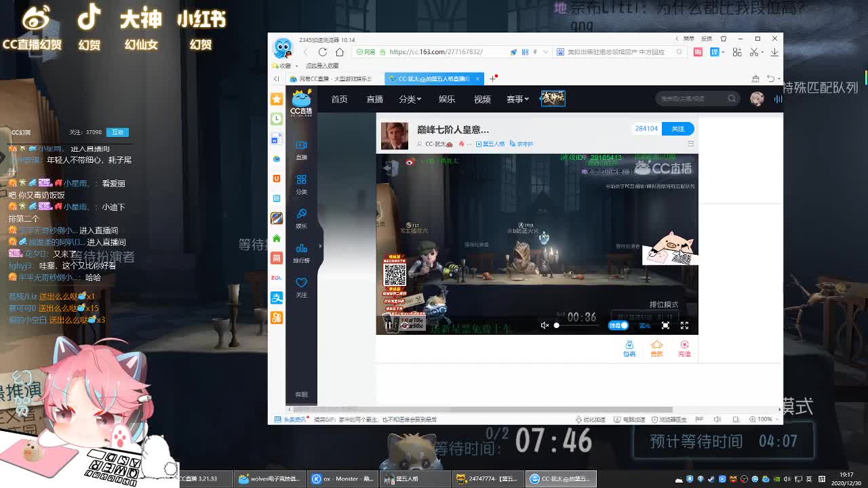This screenshot has width=868, height=488.
Task: Click 电脑加速 in the status bar
Action: tap(631, 420)
